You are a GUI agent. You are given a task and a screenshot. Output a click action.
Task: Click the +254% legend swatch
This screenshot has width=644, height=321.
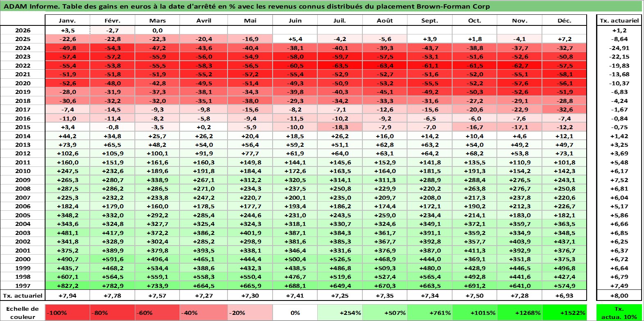tap(340, 313)
